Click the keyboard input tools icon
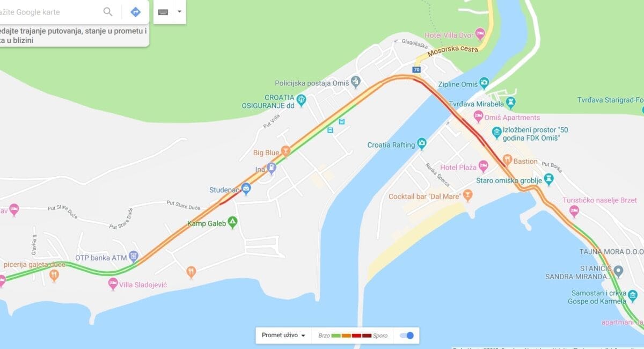Viewport: 644px width, 349px height. (163, 12)
